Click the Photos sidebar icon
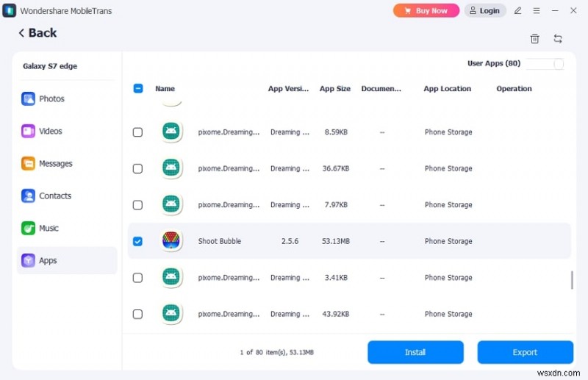The width and height of the screenshot is (588, 380). point(28,98)
